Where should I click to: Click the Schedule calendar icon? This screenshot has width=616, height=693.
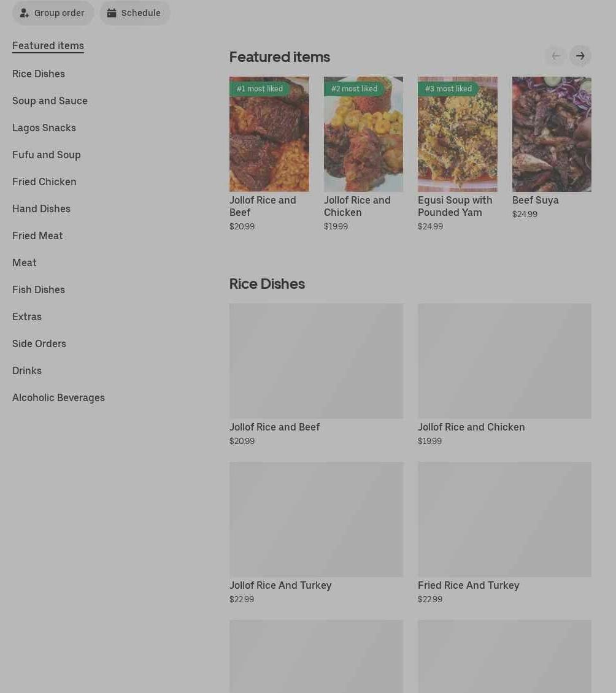coord(112,13)
